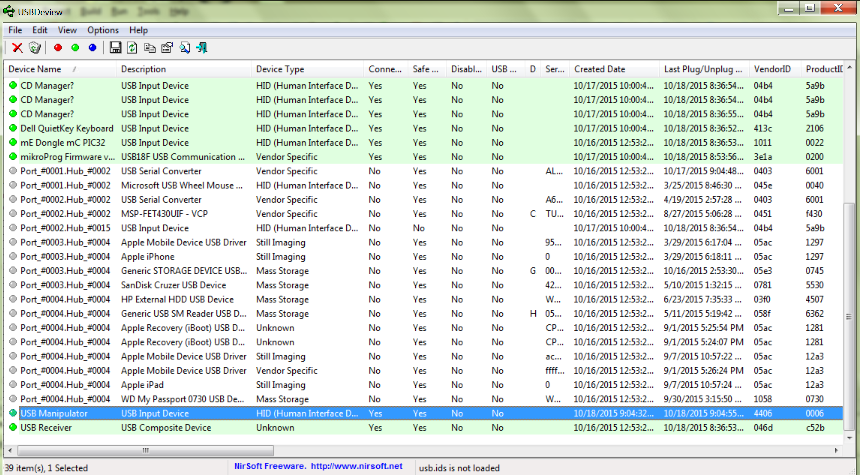This screenshot has height=475, width=860.
Task: Click the gray status dot of the SanDisk Cruzer row
Action: point(13,285)
